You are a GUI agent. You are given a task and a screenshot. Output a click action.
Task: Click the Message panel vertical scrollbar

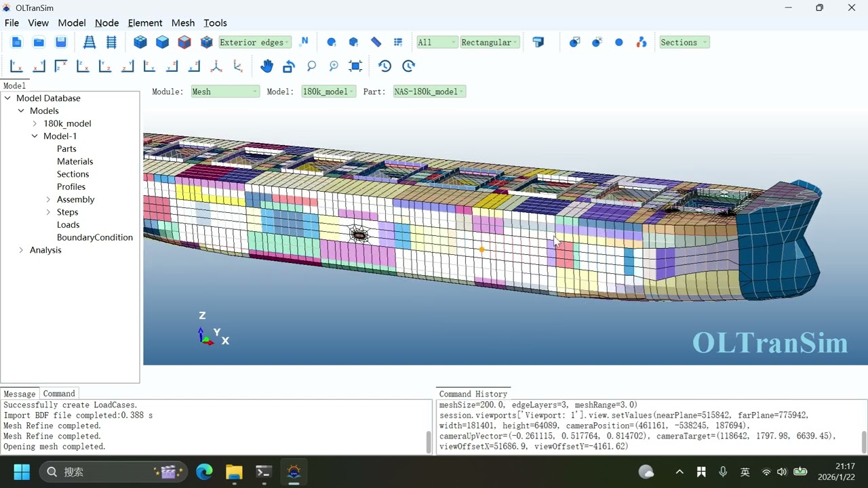(429, 442)
